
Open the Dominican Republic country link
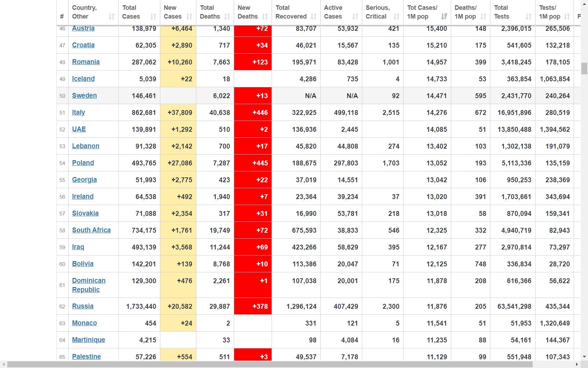coord(89,285)
